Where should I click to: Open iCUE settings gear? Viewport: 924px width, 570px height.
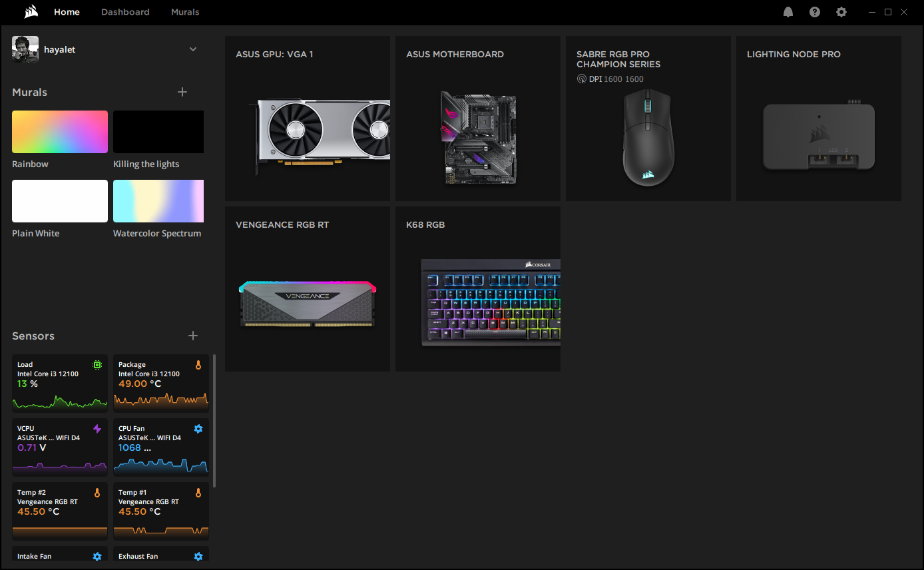point(841,12)
